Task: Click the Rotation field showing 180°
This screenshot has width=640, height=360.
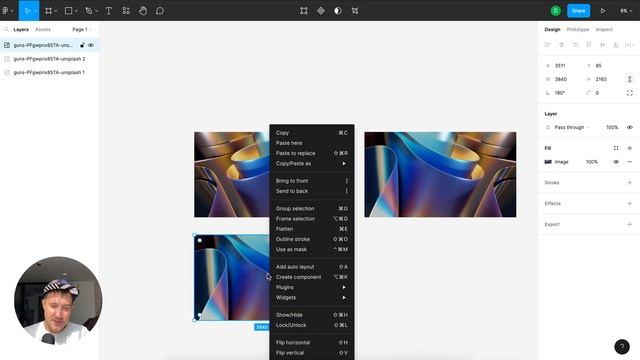Action: pos(564,93)
